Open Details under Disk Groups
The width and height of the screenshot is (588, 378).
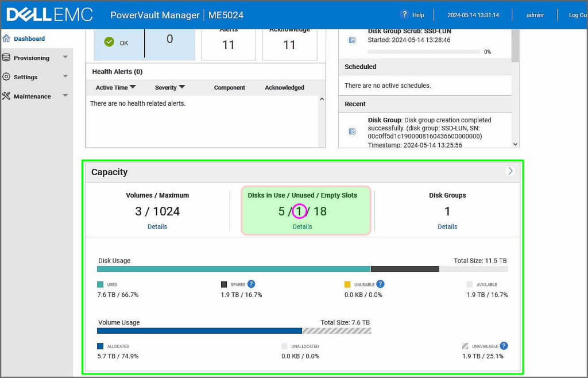(x=447, y=226)
